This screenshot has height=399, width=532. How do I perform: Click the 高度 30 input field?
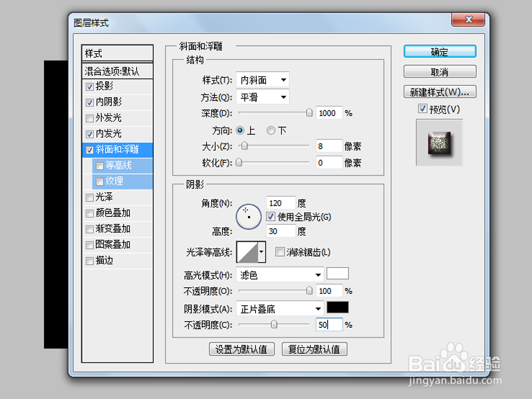pos(281,231)
